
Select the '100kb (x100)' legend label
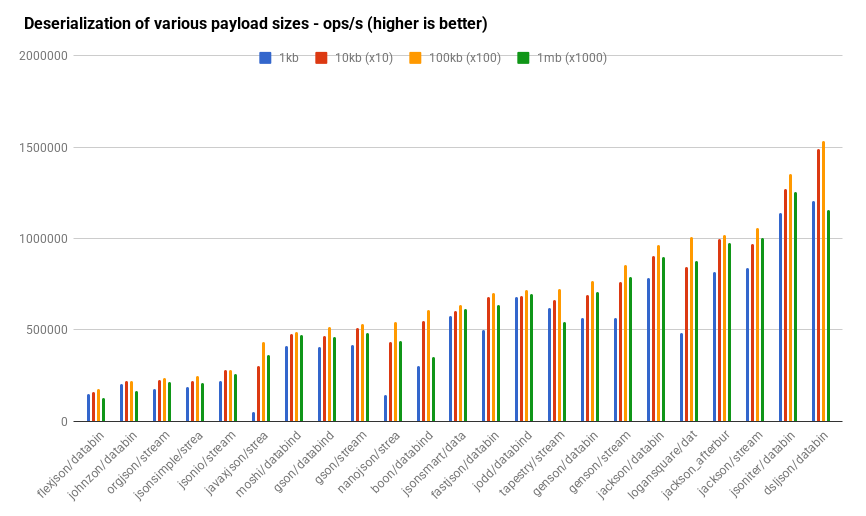click(x=464, y=58)
